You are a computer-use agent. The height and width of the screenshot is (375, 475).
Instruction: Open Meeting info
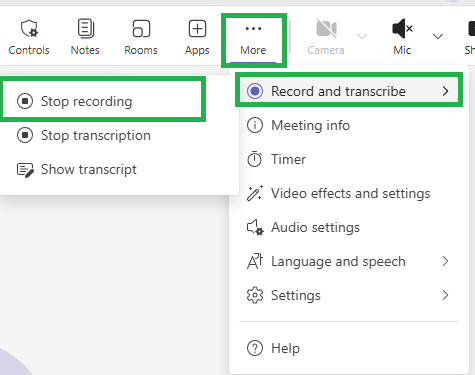(x=349, y=125)
